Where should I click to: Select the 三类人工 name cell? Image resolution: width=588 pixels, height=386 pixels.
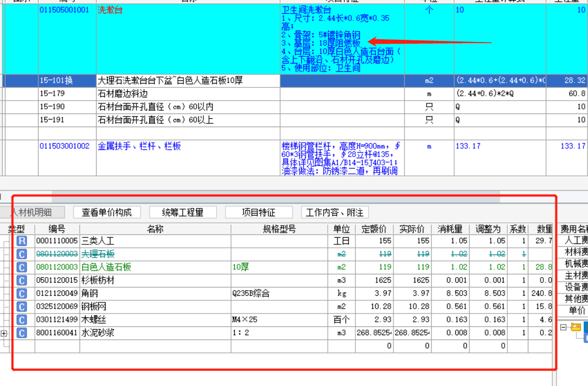tap(155, 241)
